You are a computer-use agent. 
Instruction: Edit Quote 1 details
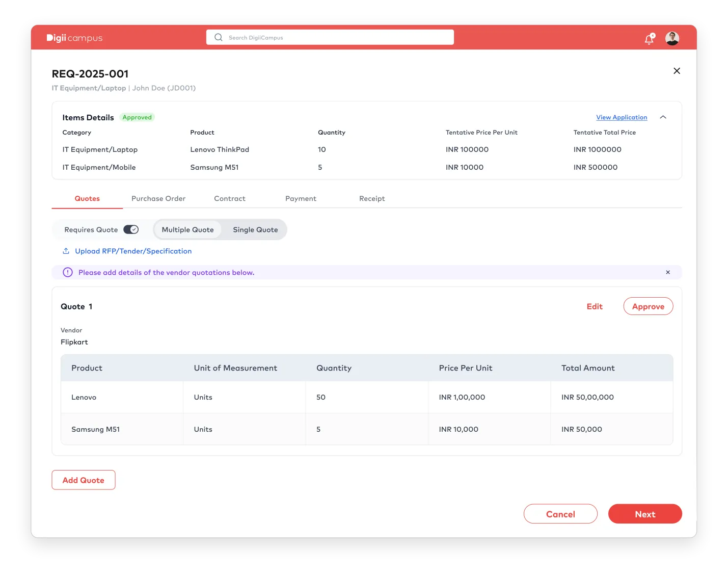pyautogui.click(x=595, y=306)
